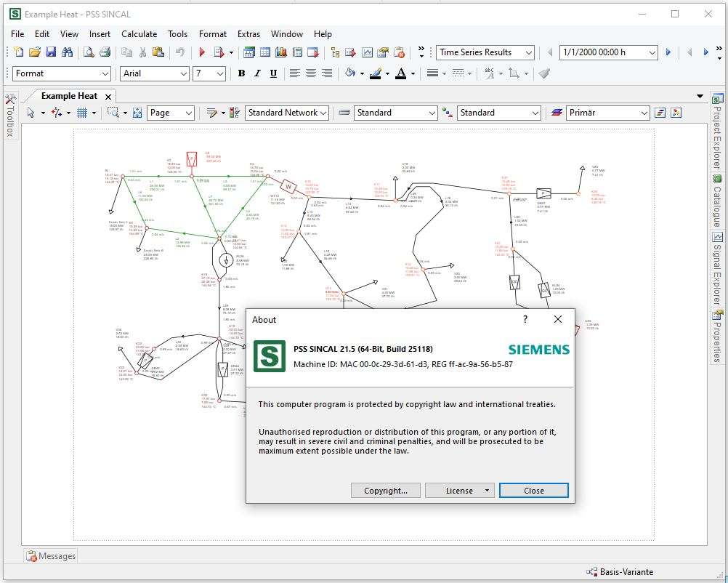Click the clipboard with red X icon

[399, 52]
